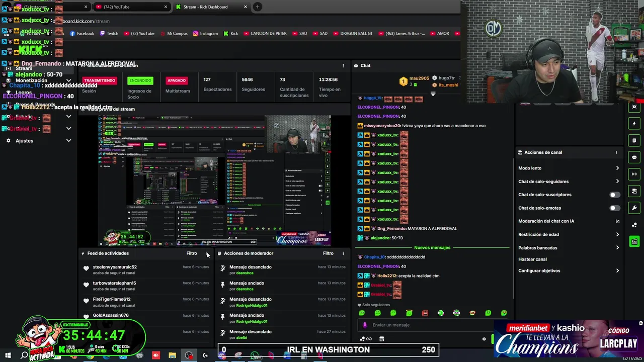644x362 pixels.
Task: Click APAGADO Multistream badge
Action: click(x=177, y=80)
